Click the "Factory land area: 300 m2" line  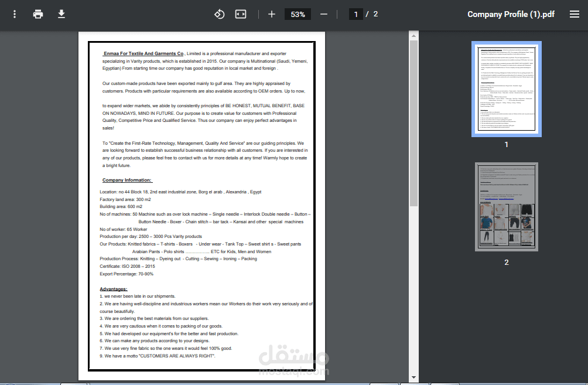click(x=125, y=199)
